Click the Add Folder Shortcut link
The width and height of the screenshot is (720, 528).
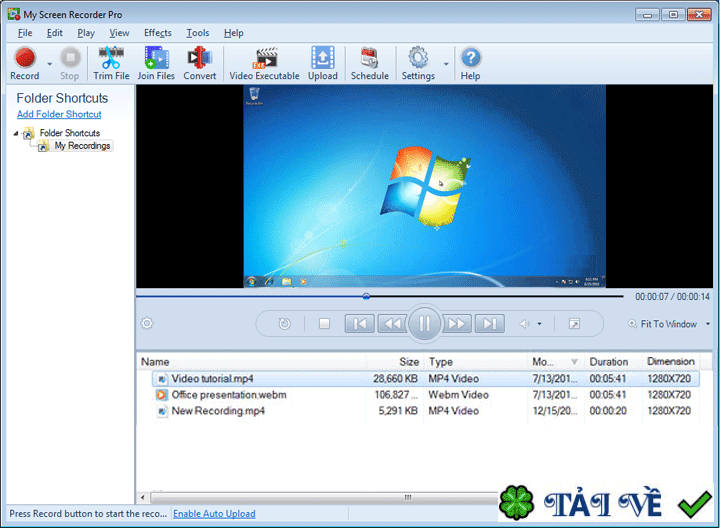click(x=59, y=114)
